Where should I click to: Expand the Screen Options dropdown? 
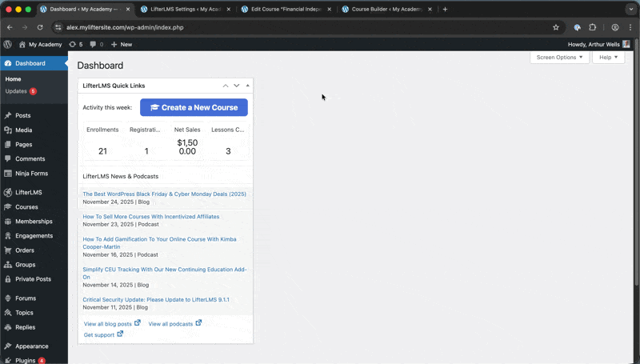point(559,58)
